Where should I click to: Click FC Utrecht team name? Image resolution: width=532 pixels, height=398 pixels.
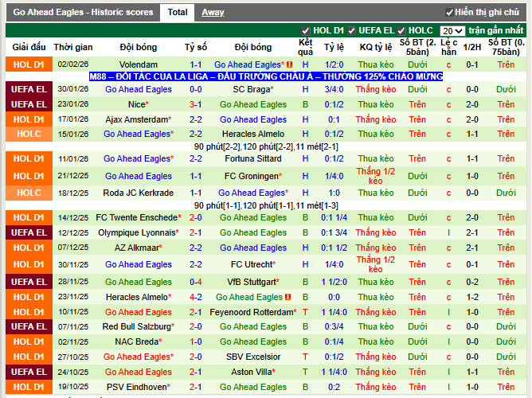pyautogui.click(x=253, y=264)
